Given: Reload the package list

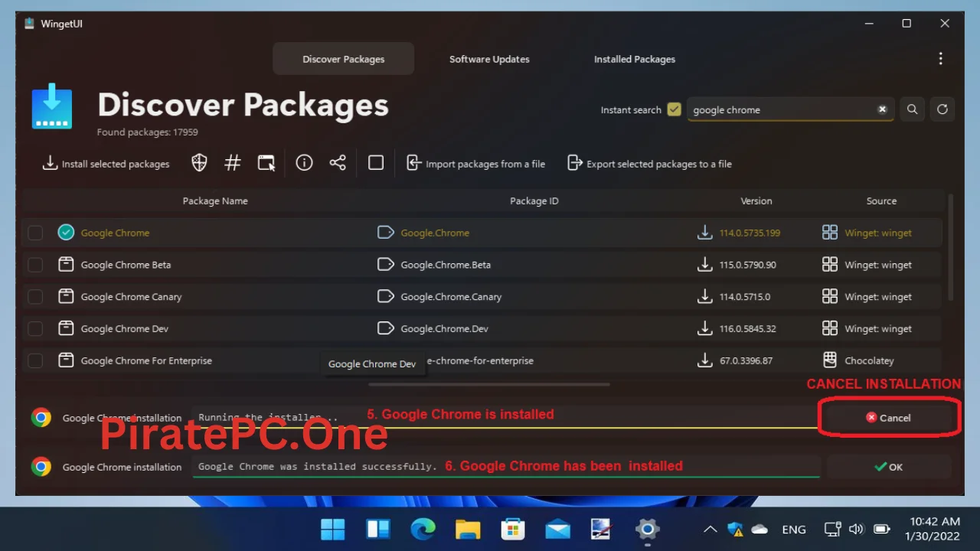Looking at the screenshot, I should pos(942,109).
